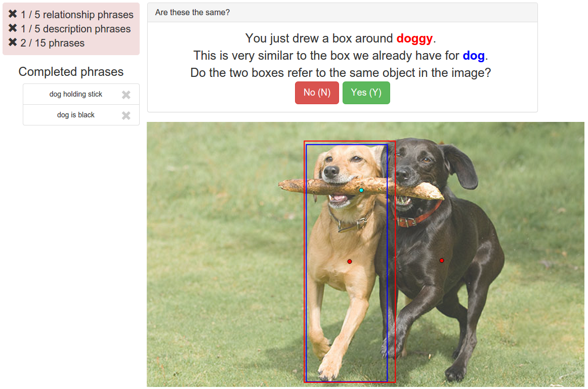
Task: Select the "dog is black" phrase text
Action: pyautogui.click(x=75, y=115)
